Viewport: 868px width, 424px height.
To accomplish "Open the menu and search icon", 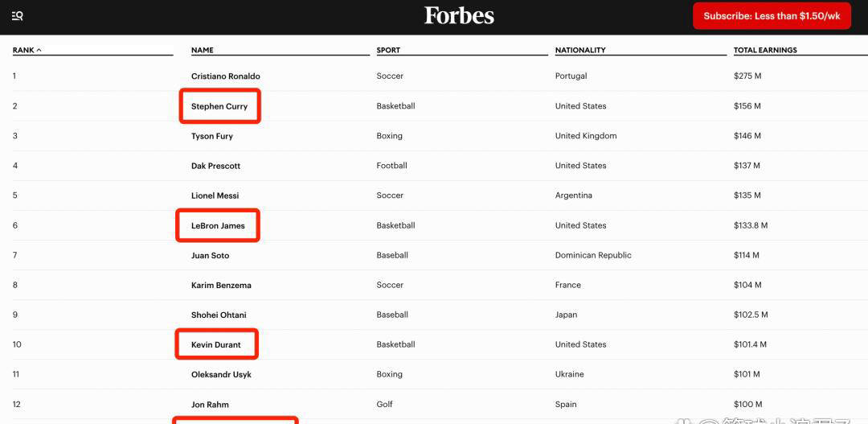I will (x=18, y=15).
